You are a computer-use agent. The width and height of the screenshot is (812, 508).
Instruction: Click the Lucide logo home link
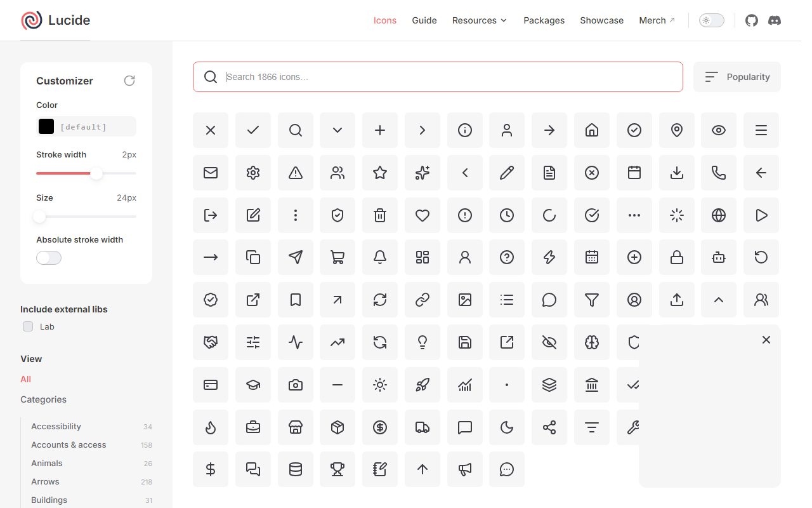[x=55, y=20]
